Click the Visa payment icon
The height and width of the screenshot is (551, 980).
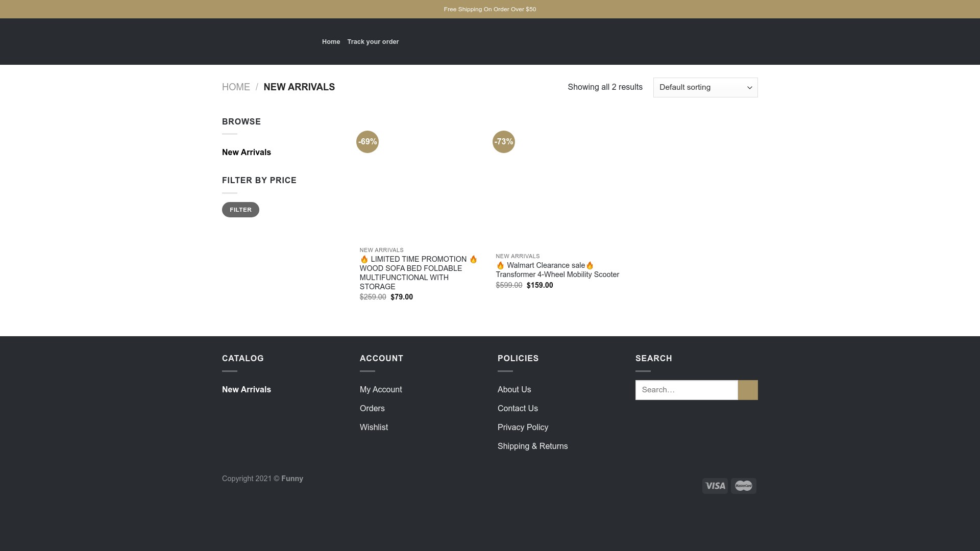point(715,486)
